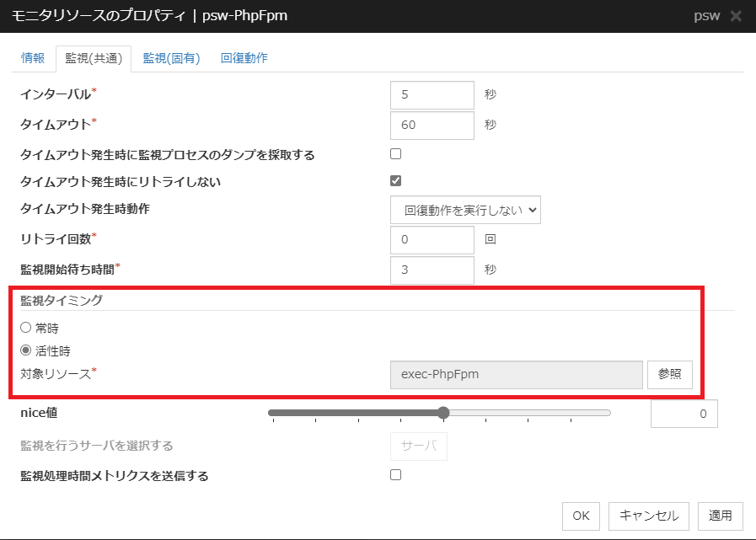
Task: Click the nice値 slider handle
Action: point(443,413)
